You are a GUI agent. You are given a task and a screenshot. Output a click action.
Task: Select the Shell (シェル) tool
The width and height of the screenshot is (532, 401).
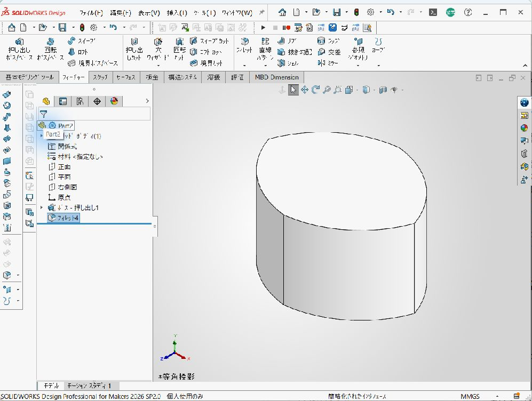pos(288,63)
